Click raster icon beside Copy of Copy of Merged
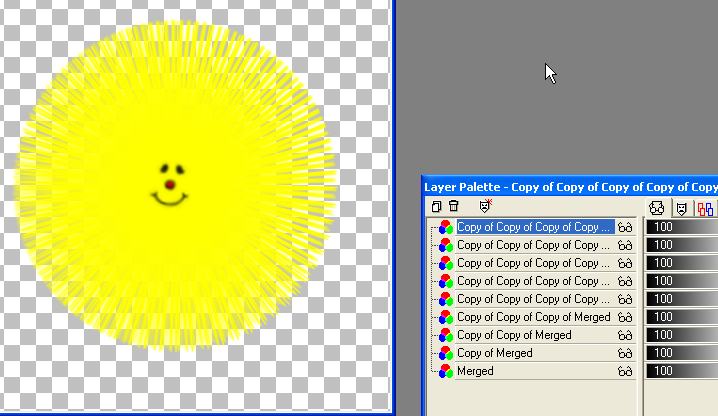 [x=446, y=335]
